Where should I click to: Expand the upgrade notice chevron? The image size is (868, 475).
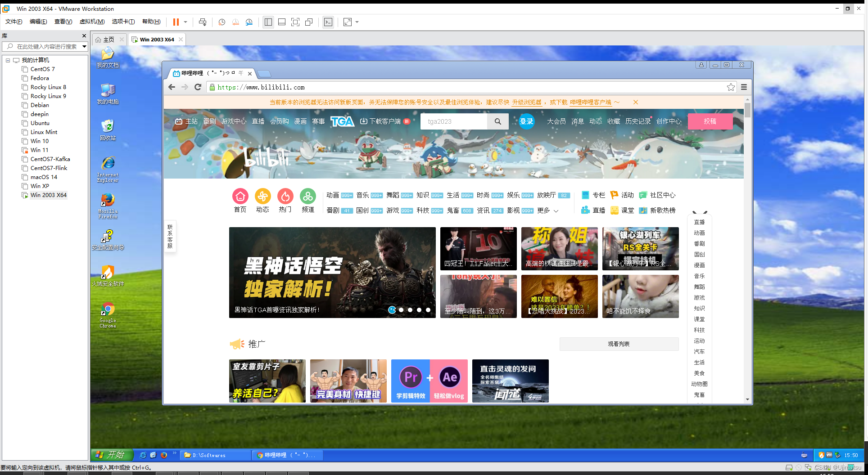(617, 103)
